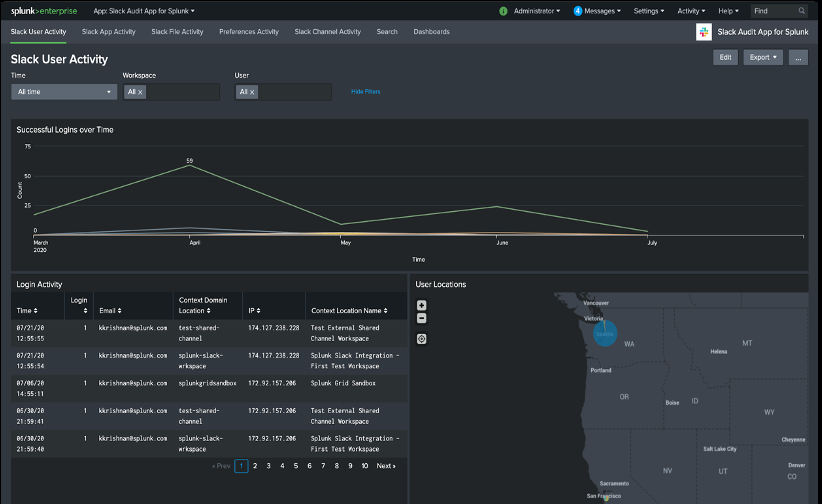822x504 pixels.
Task: Expand the All time range picker
Action: coord(64,92)
